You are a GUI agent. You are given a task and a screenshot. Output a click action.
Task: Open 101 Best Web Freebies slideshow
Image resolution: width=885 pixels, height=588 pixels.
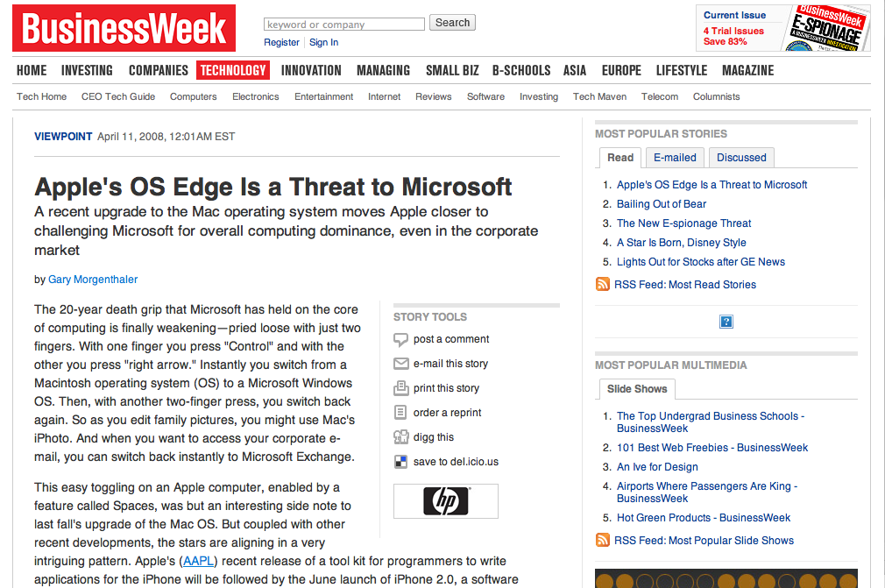tap(712, 448)
